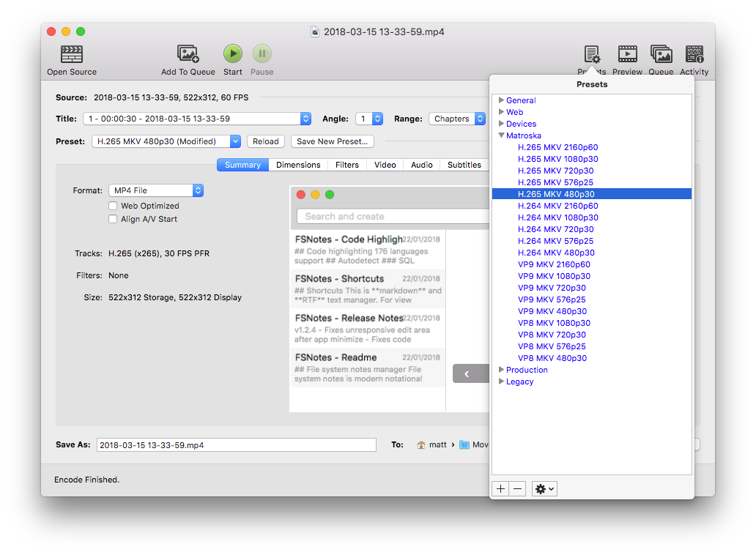Click the Reload button
The height and width of the screenshot is (555, 756).
[266, 141]
